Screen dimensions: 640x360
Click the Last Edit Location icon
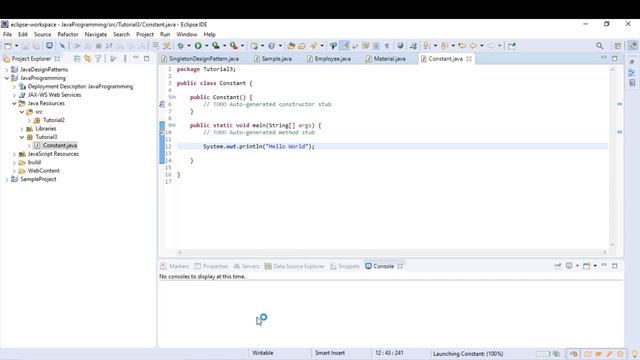[462, 46]
